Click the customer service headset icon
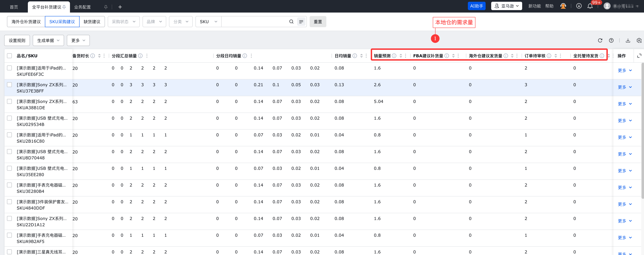The image size is (644, 255). [x=563, y=6]
